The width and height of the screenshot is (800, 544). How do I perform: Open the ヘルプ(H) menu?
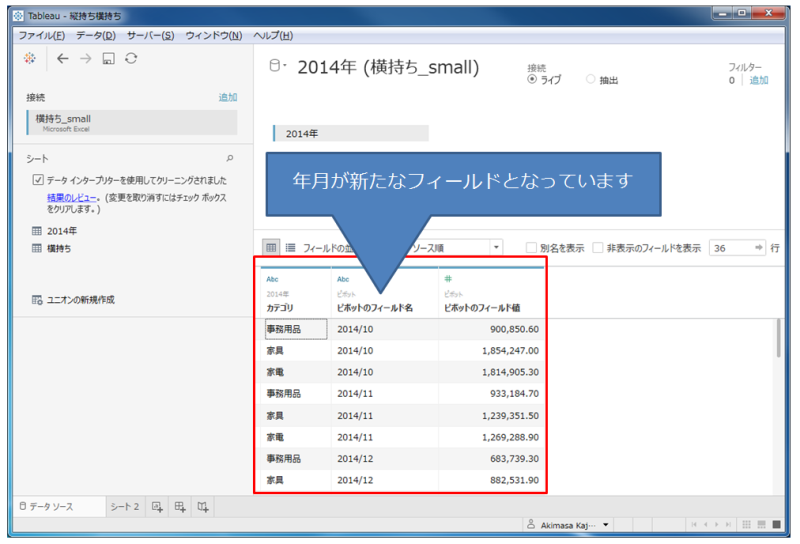[273, 36]
